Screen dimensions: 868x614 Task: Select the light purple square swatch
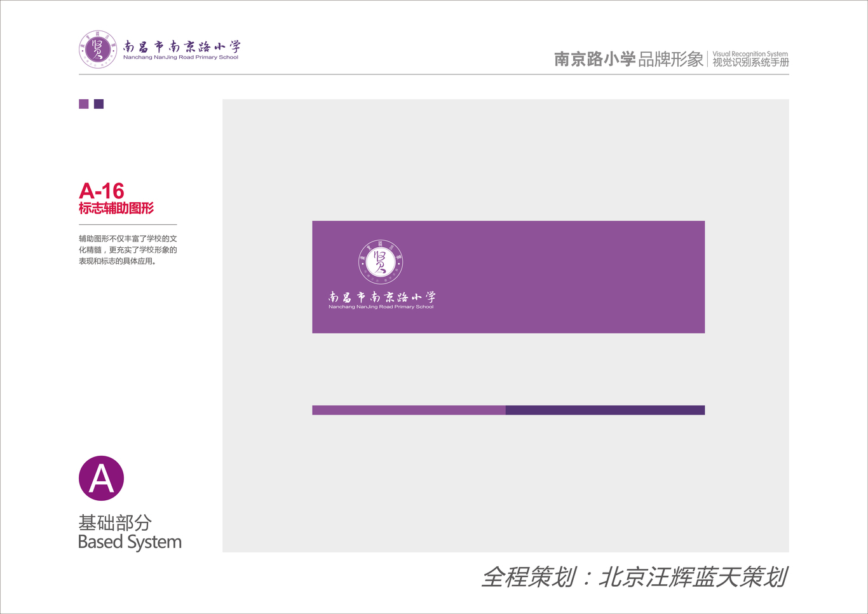83,104
